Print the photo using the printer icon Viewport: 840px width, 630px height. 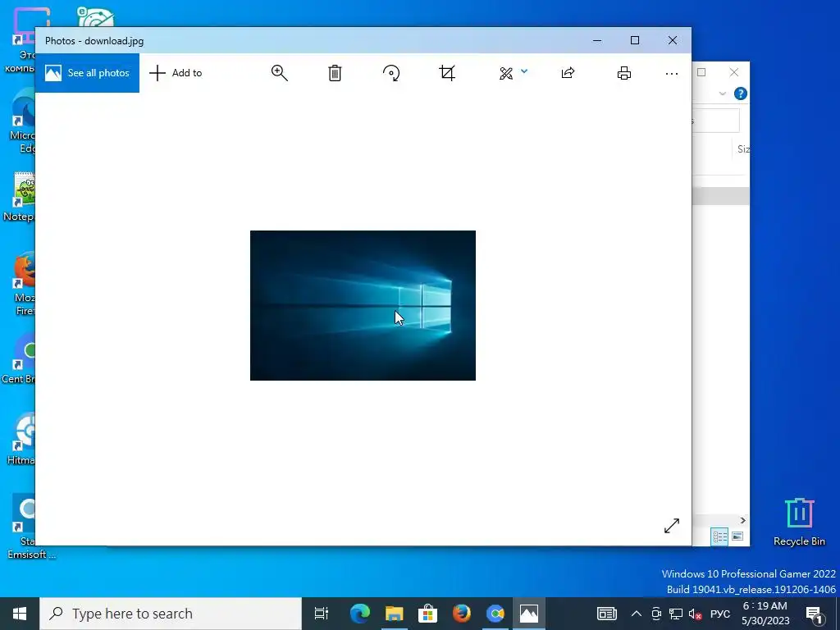[x=624, y=73]
